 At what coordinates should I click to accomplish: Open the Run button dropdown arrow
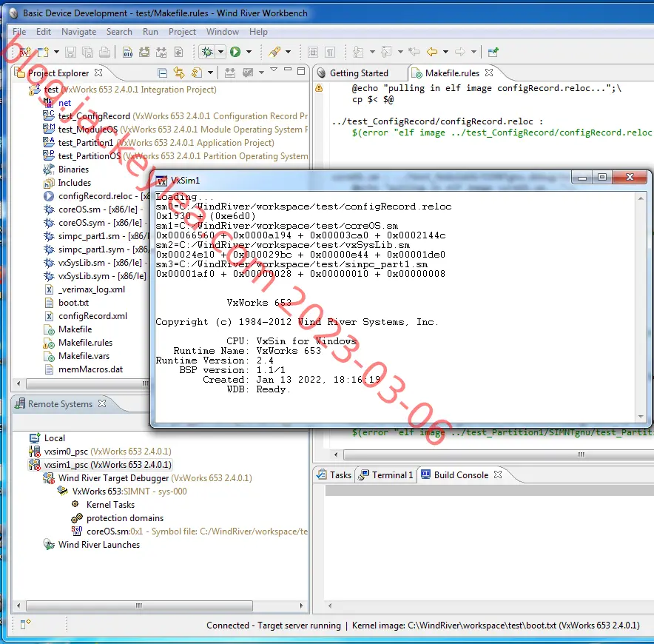point(249,52)
